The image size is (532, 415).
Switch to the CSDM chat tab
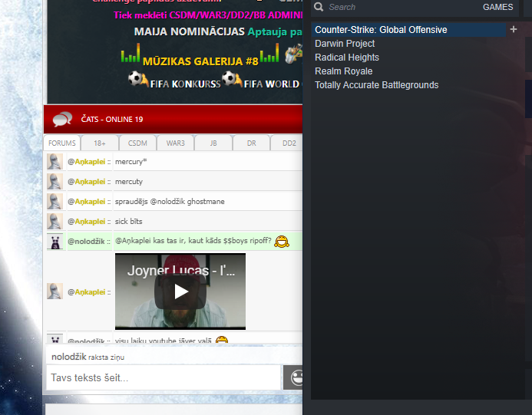137,143
